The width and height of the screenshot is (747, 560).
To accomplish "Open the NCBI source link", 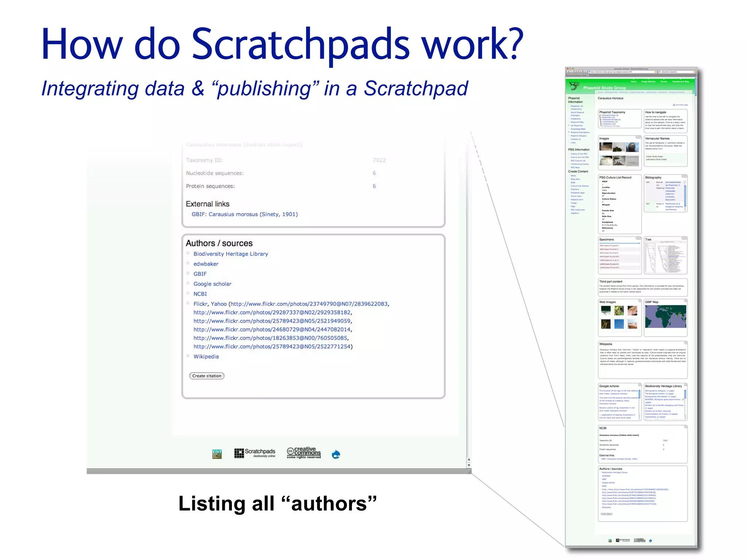I will (200, 293).
